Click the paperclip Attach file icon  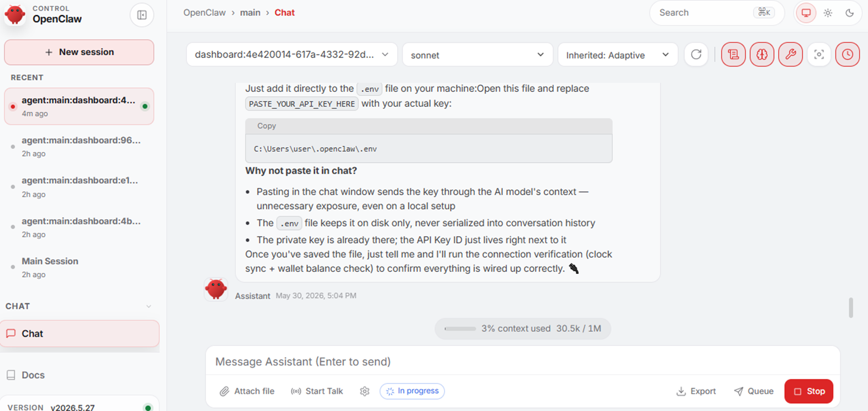click(224, 391)
